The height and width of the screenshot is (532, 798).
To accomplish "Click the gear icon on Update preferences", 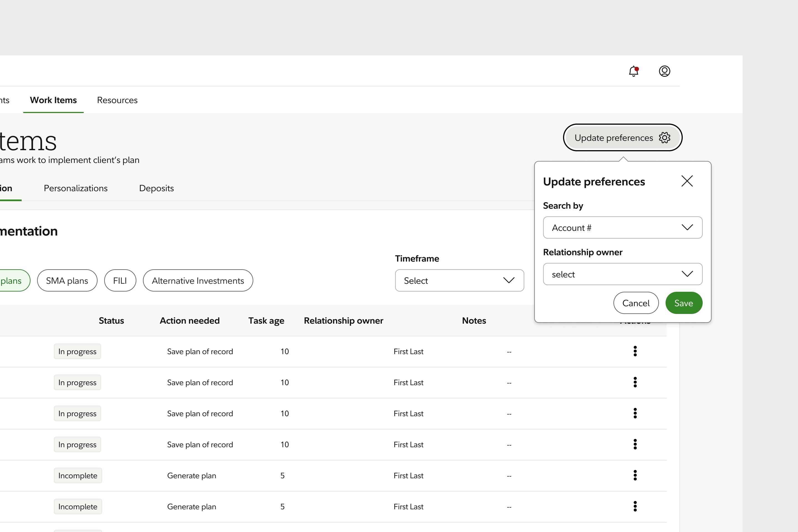I will (x=665, y=137).
